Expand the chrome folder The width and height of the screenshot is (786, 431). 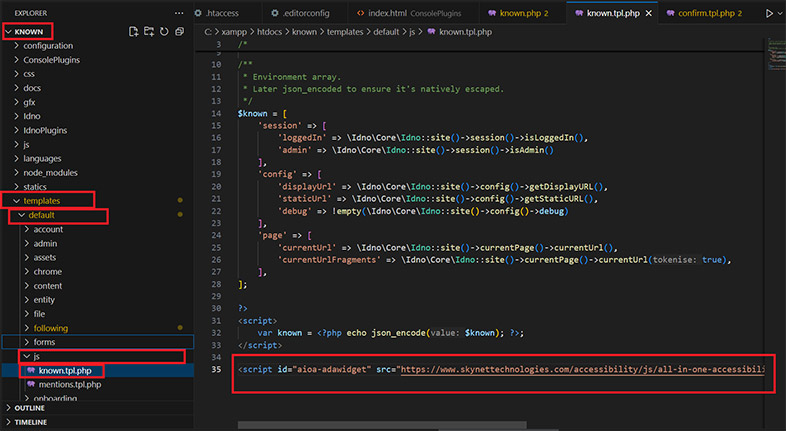[48, 271]
